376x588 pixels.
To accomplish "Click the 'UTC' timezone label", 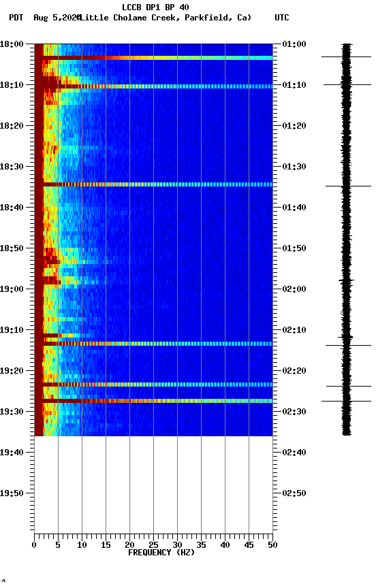I will point(282,18).
